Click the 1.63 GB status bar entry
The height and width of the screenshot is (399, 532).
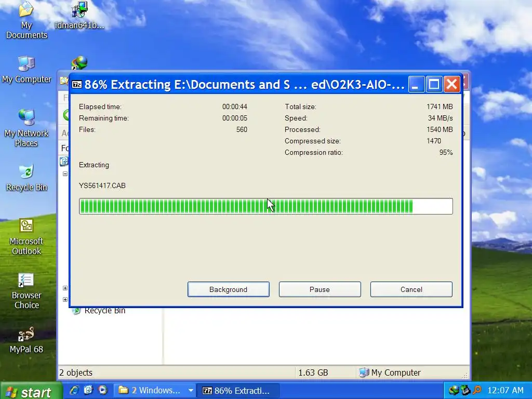pos(313,373)
